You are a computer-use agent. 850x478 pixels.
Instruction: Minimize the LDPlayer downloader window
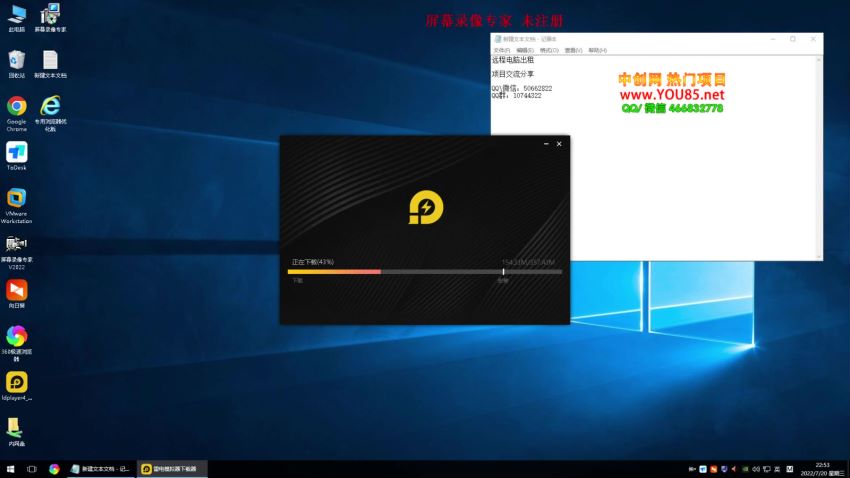pos(546,144)
